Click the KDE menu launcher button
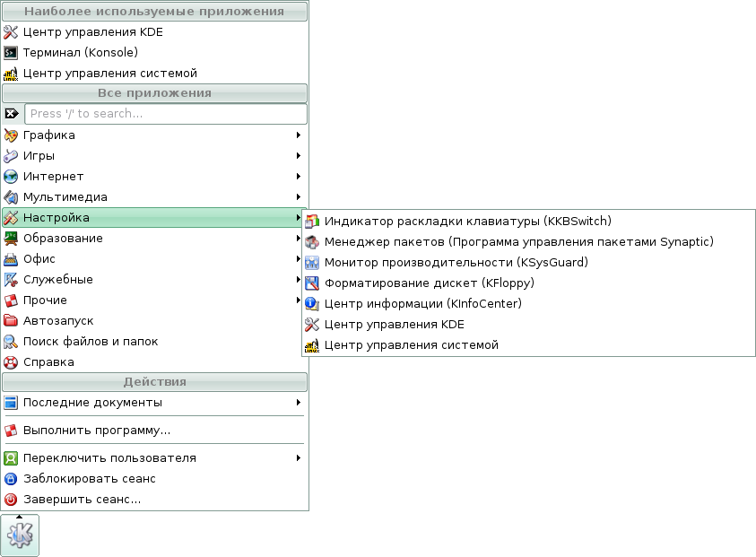This screenshot has height=557, width=756. [20, 535]
